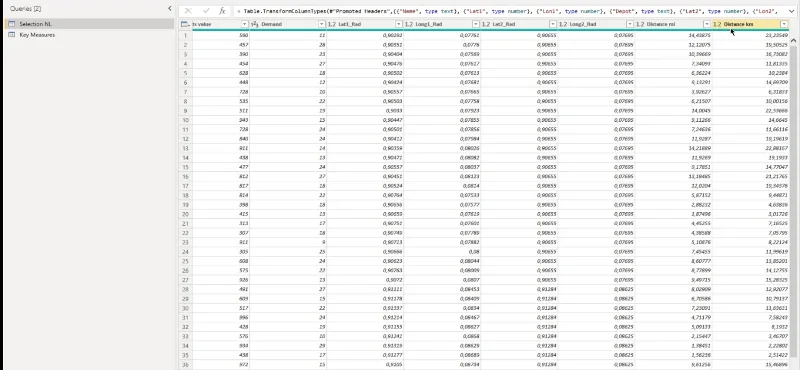Click the Demand cell in row 1
800x370 pixels.
click(288, 35)
